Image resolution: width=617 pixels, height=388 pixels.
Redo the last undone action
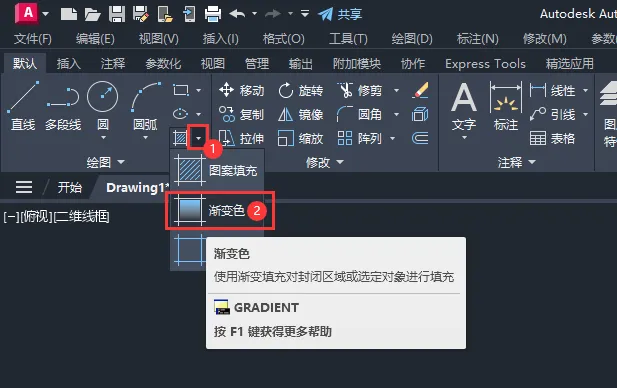point(273,14)
